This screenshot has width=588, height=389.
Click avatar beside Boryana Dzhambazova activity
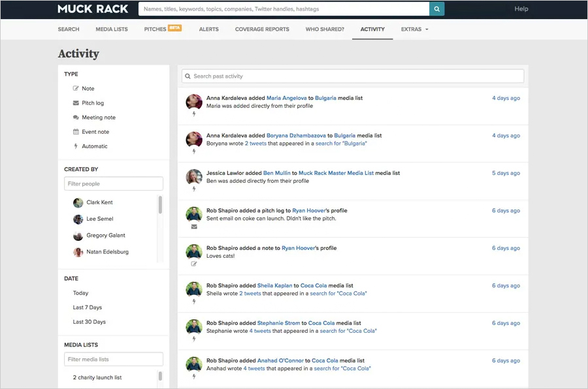tap(194, 140)
